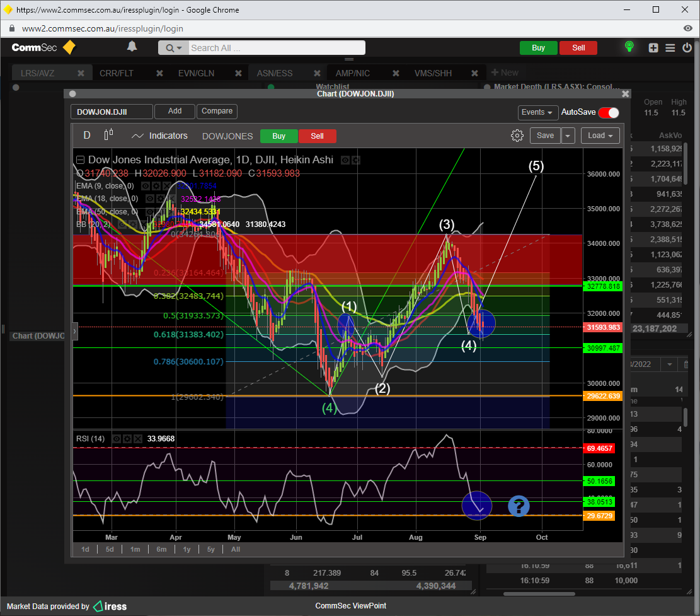The height and width of the screenshot is (616, 700).
Task: Open settings gear for RSI (14)
Action: click(x=127, y=439)
